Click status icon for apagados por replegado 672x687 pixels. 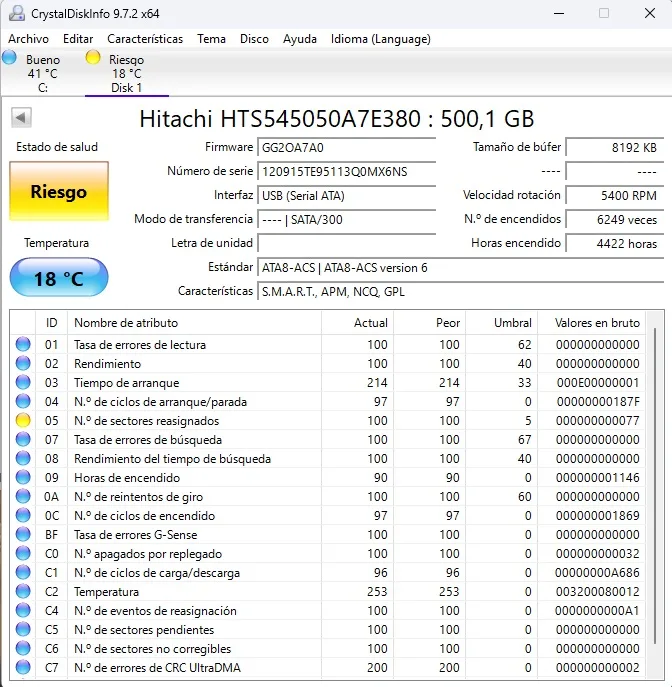(x=23, y=553)
